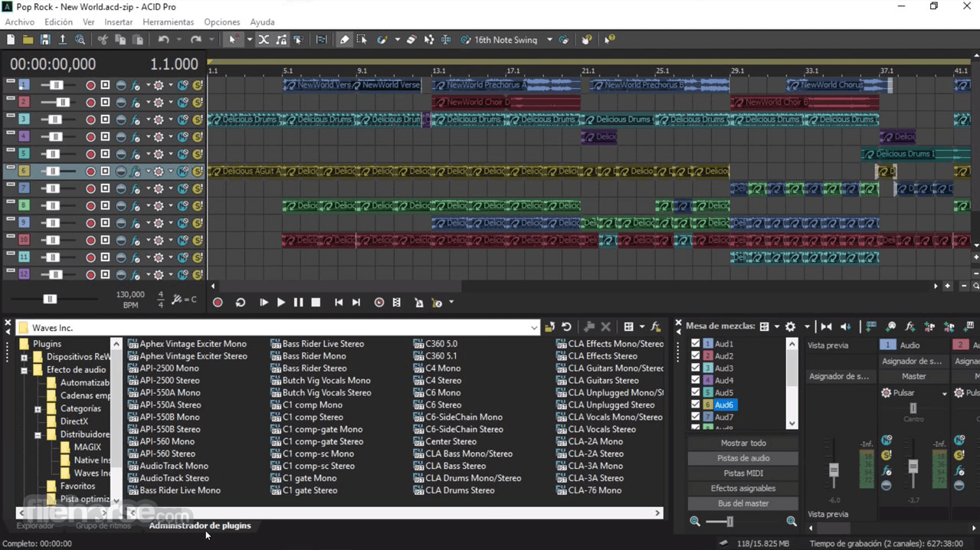The image size is (980, 550).
Task: Uncheck the Aud4 checkbox in mixer list
Action: pos(696,381)
